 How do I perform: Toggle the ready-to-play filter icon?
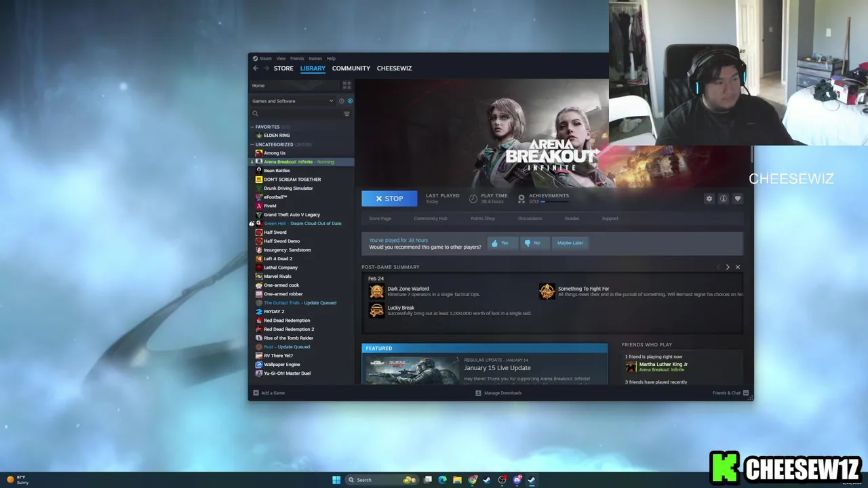(350, 101)
